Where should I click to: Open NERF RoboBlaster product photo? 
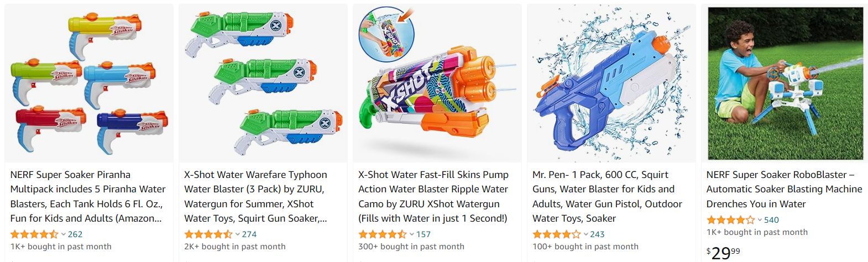tap(785, 83)
